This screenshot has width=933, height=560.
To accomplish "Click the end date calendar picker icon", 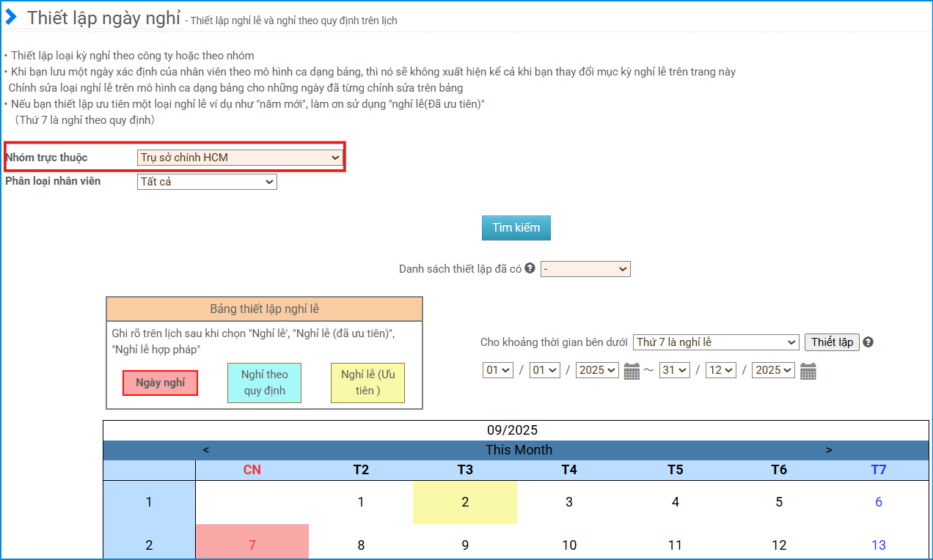I will pos(808,372).
